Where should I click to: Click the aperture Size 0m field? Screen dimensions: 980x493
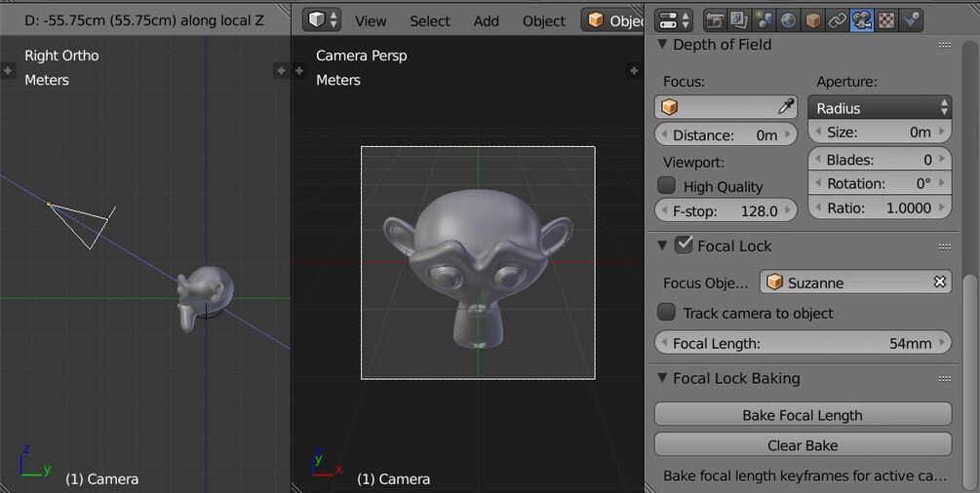pyautogui.click(x=880, y=132)
